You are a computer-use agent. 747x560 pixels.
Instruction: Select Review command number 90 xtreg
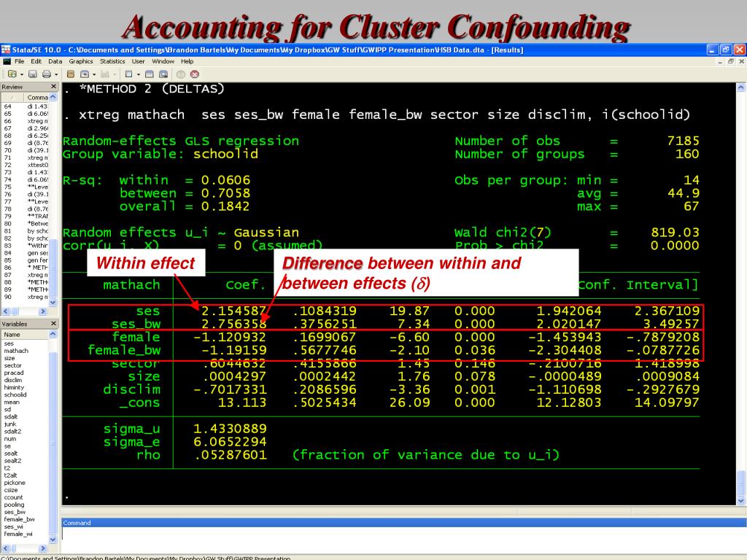point(25,297)
